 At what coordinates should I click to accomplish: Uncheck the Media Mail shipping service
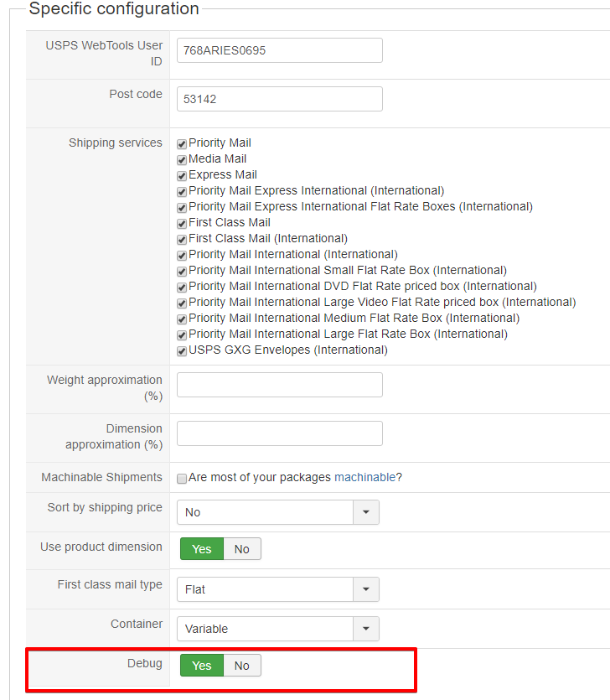[182, 160]
